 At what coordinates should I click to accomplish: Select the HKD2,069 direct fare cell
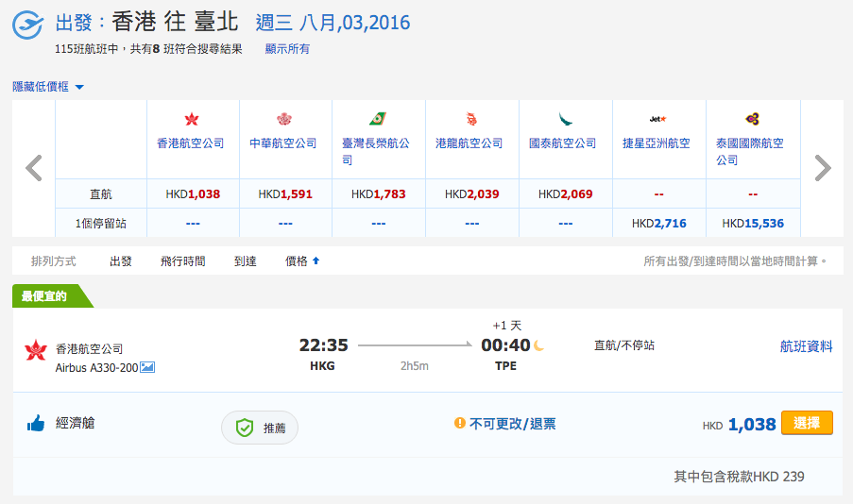click(566, 194)
